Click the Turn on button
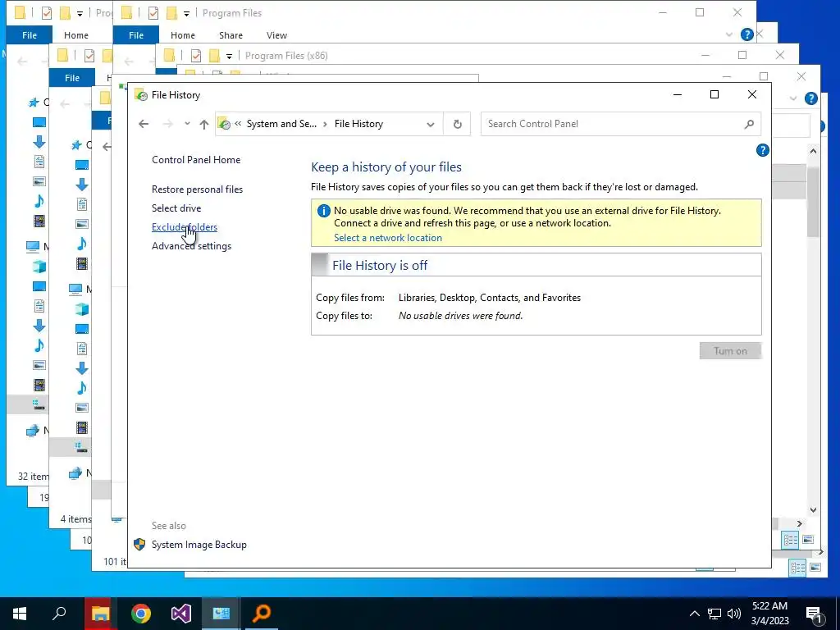840x630 pixels. coord(730,351)
